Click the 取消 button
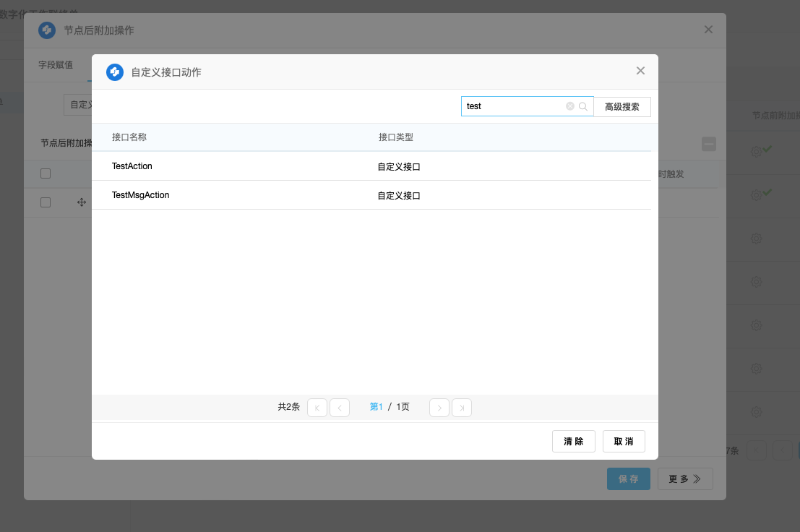Image resolution: width=800 pixels, height=532 pixels. point(624,441)
